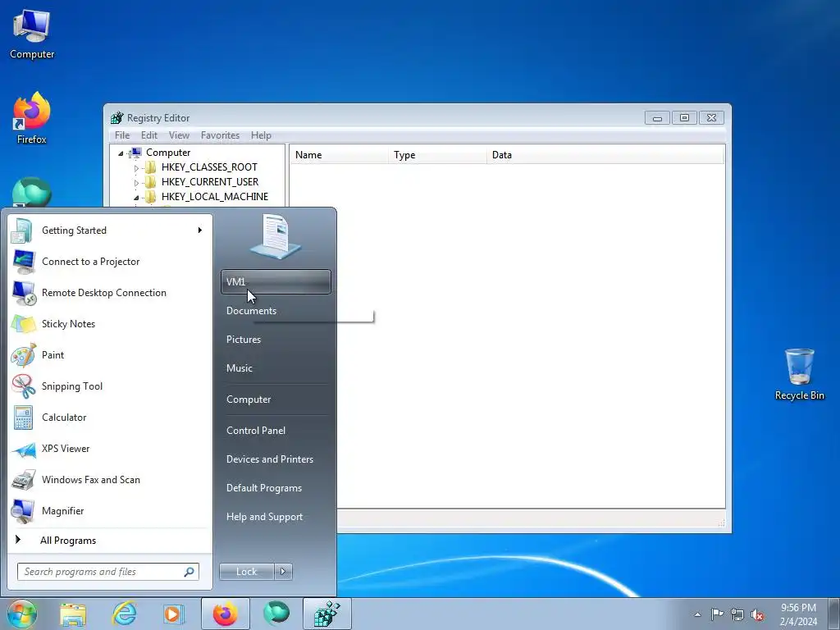Expand HKEY_CURRENT_USER key
Image resolution: width=840 pixels, height=630 pixels.
136,183
